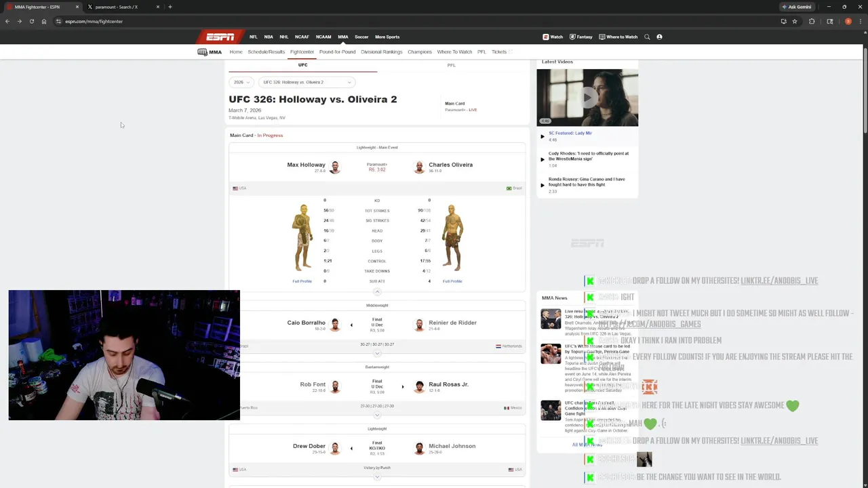Click Charles Oliveira's headshot
This screenshot has height=488, width=868.
(419, 167)
